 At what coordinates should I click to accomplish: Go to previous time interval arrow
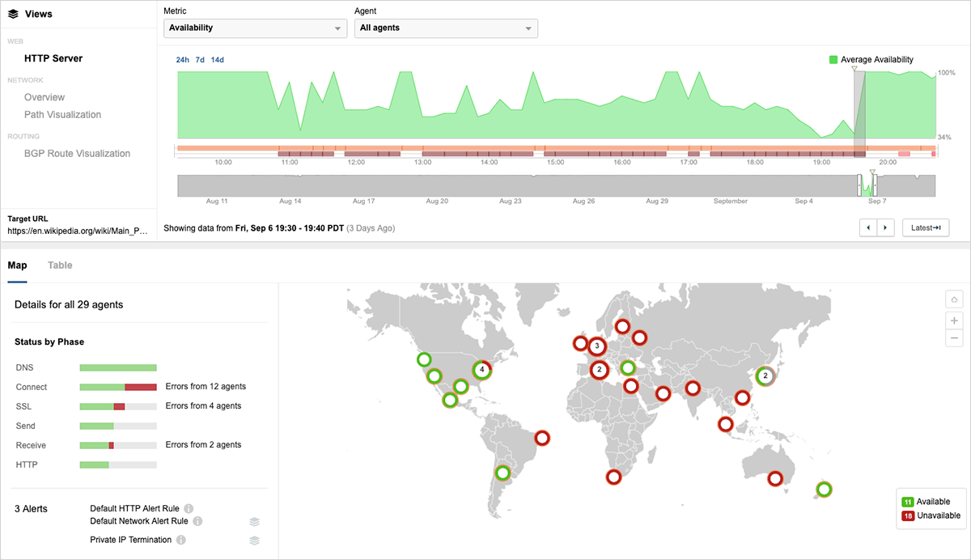pos(868,228)
